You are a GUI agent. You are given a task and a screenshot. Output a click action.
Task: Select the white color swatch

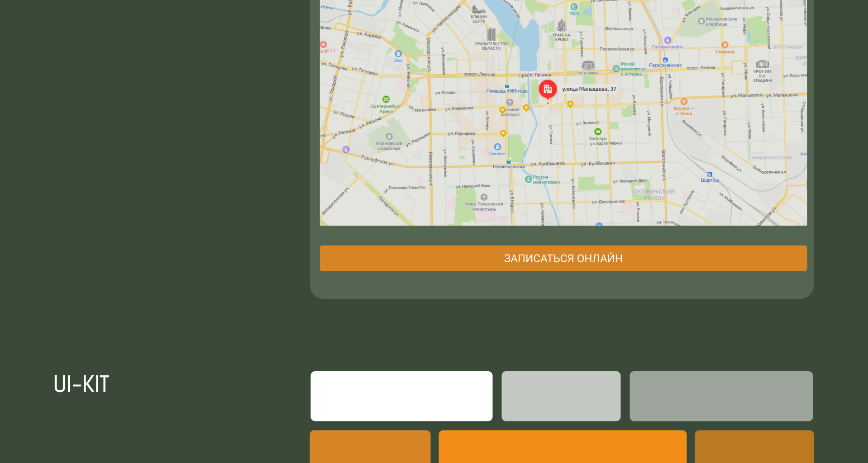pos(401,396)
